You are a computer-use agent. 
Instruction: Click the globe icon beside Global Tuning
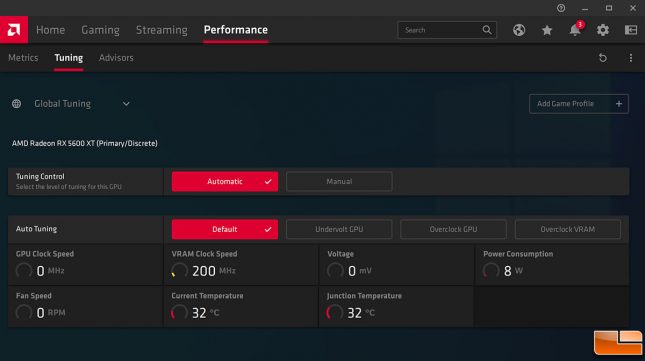16,104
